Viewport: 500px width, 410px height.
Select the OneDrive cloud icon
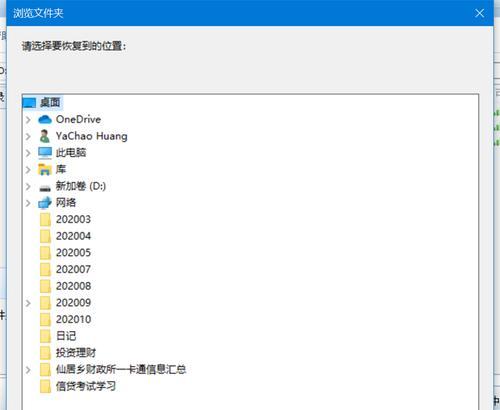coord(45,119)
